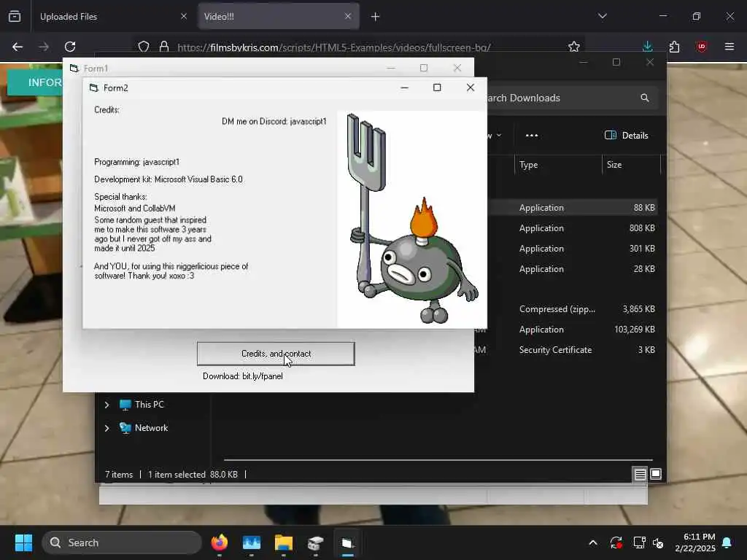This screenshot has height=560, width=747.
Task: Select the 28 KB Application row
Action: point(573,269)
